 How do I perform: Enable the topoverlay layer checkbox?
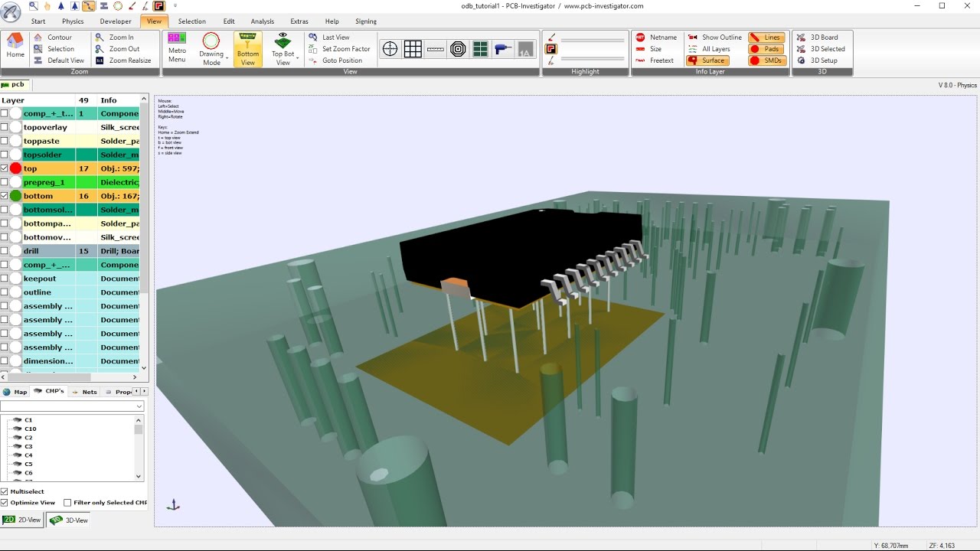5,127
